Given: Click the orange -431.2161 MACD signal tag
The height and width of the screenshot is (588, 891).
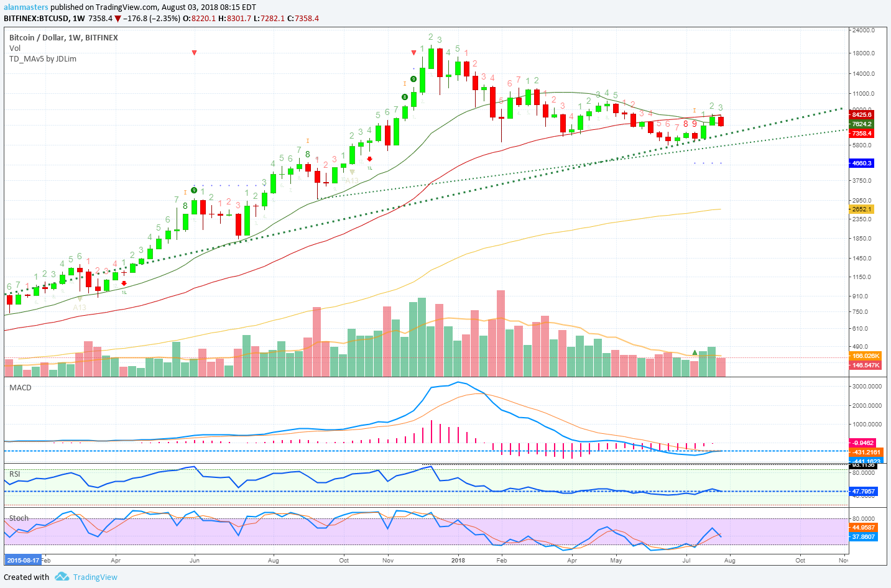Looking at the screenshot, I should pyautogui.click(x=866, y=452).
